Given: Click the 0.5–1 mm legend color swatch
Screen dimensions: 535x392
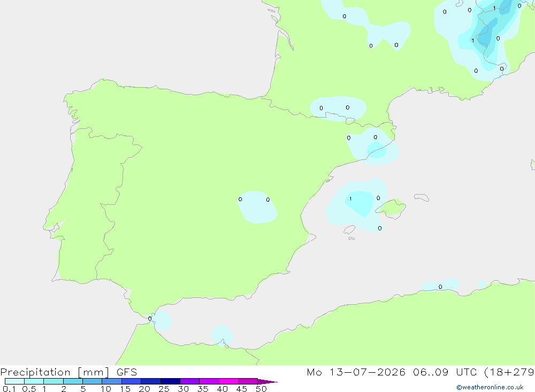Looking at the screenshot, I should 34,381.
